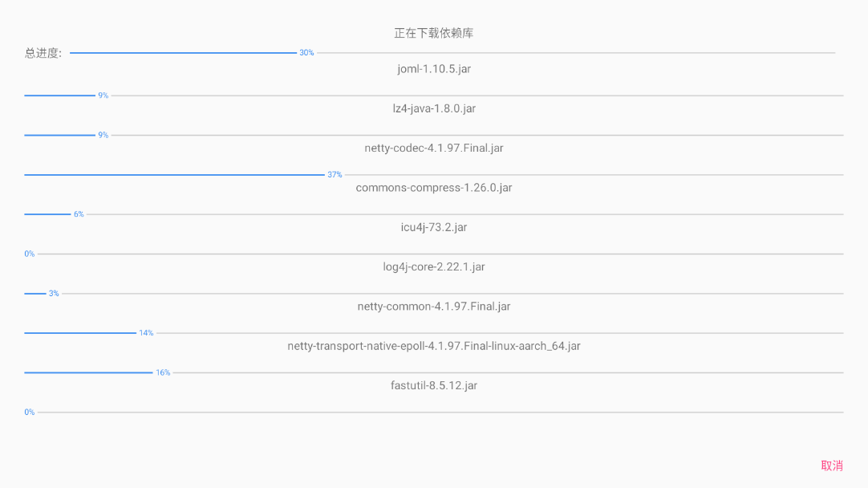The image size is (868, 488).
Task: Click the progress bar under icu4j-73.2.jar
Action: click(434, 254)
